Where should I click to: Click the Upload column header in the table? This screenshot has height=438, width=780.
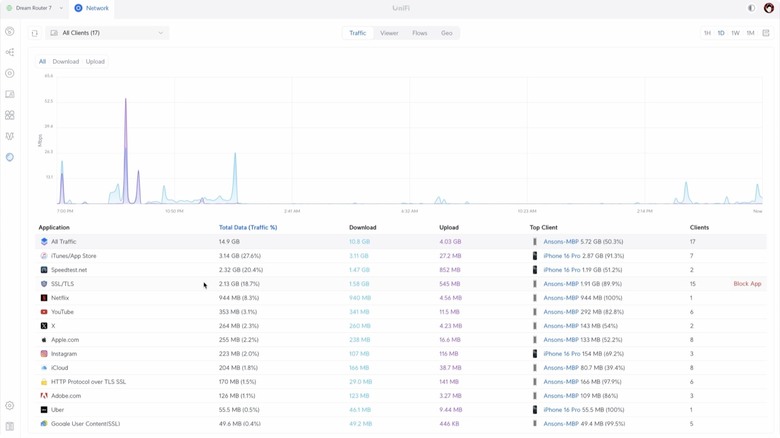[x=449, y=227]
